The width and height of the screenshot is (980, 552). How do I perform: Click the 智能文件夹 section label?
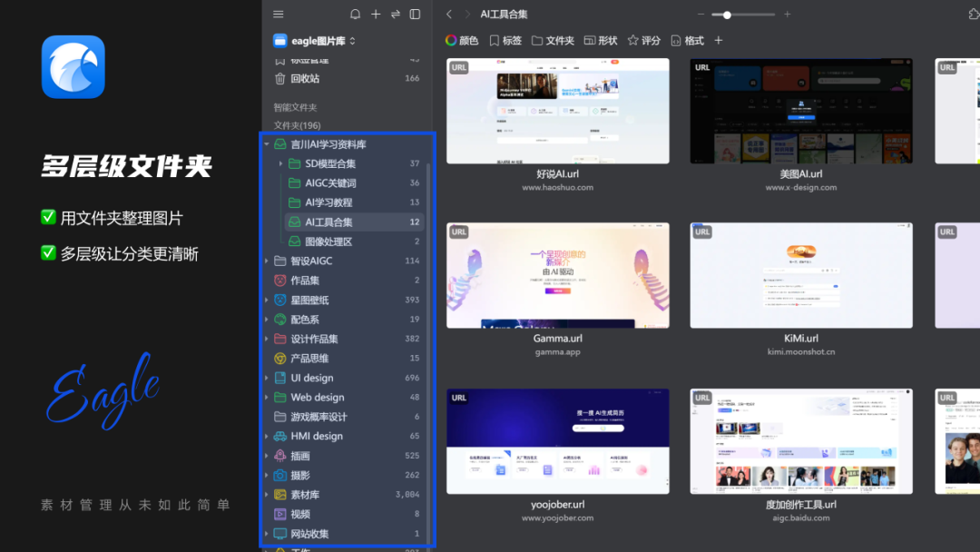[x=295, y=107]
